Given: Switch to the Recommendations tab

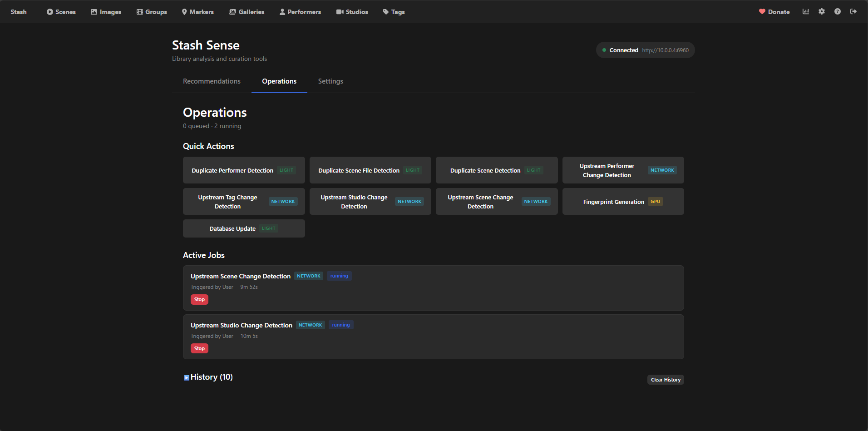Looking at the screenshot, I should pos(212,81).
